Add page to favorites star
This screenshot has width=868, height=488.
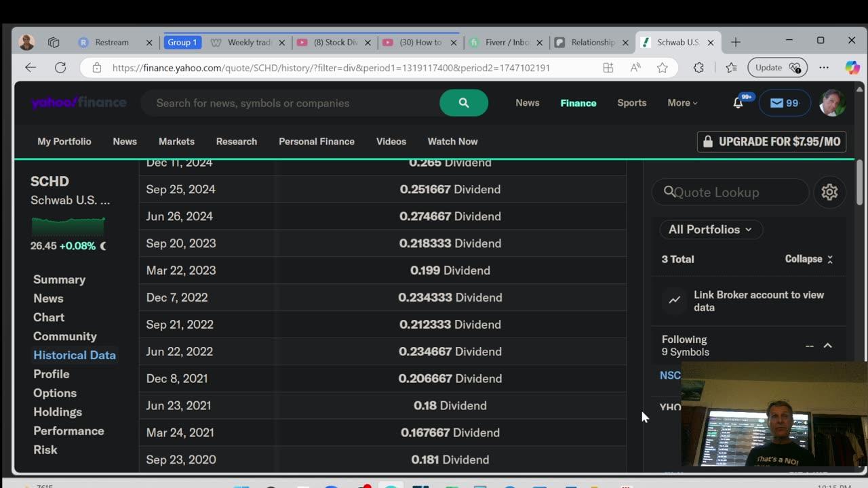coord(663,68)
